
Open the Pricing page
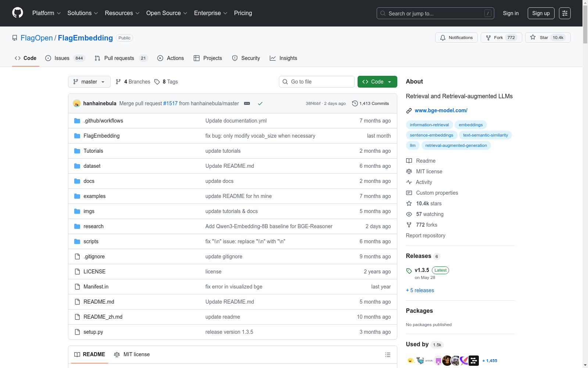pyautogui.click(x=243, y=13)
